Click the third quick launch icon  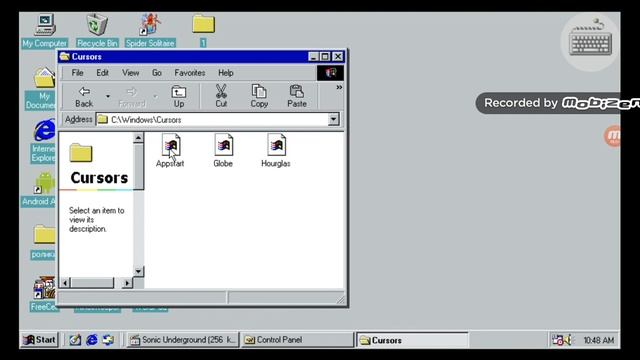tap(109, 340)
